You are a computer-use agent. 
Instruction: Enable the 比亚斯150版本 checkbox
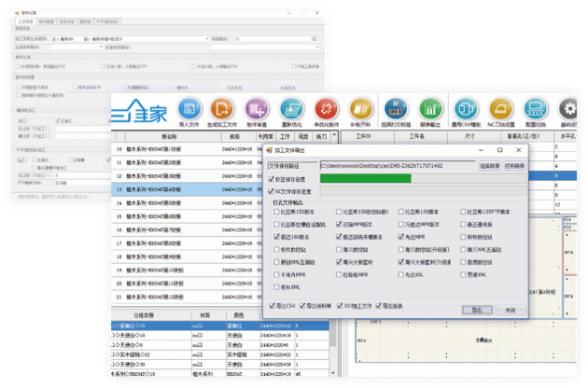click(x=276, y=212)
